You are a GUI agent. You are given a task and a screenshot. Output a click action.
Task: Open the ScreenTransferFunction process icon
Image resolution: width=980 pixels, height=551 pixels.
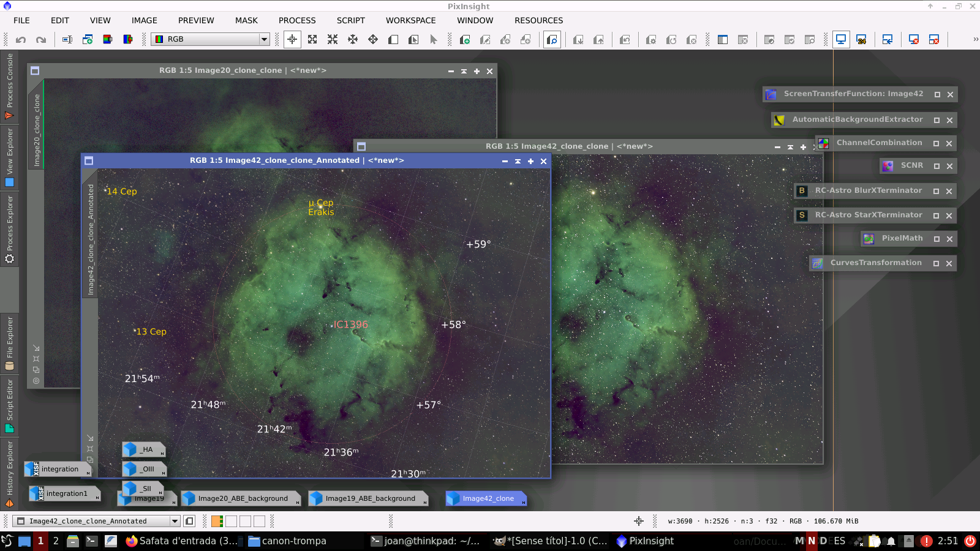853,94
